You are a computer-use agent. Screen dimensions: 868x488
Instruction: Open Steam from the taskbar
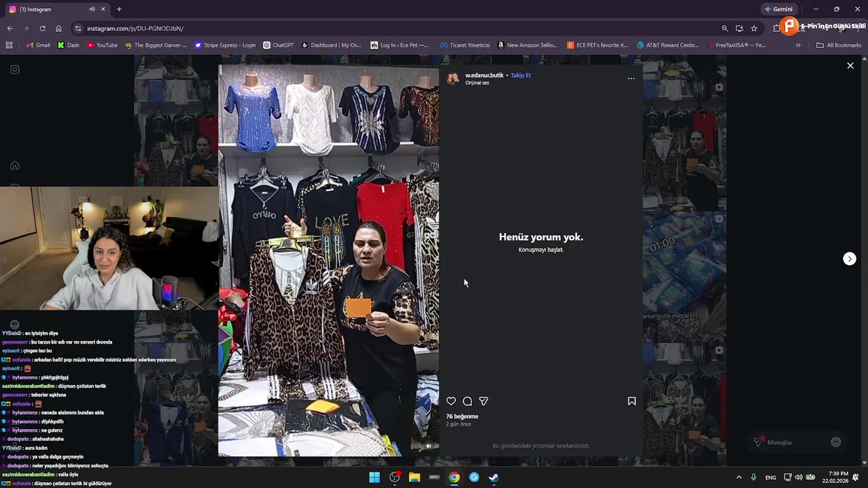coord(494,477)
